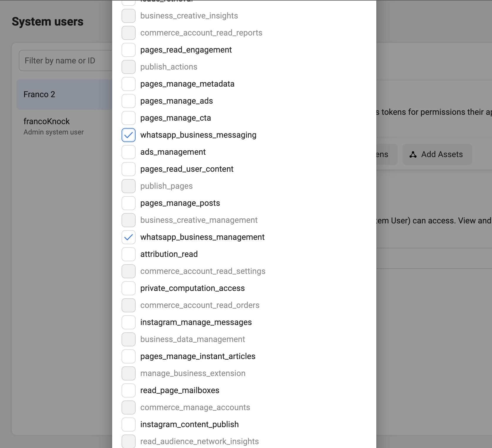Check the instagram_manage_messages permission
This screenshot has width=492, height=448.
click(129, 322)
